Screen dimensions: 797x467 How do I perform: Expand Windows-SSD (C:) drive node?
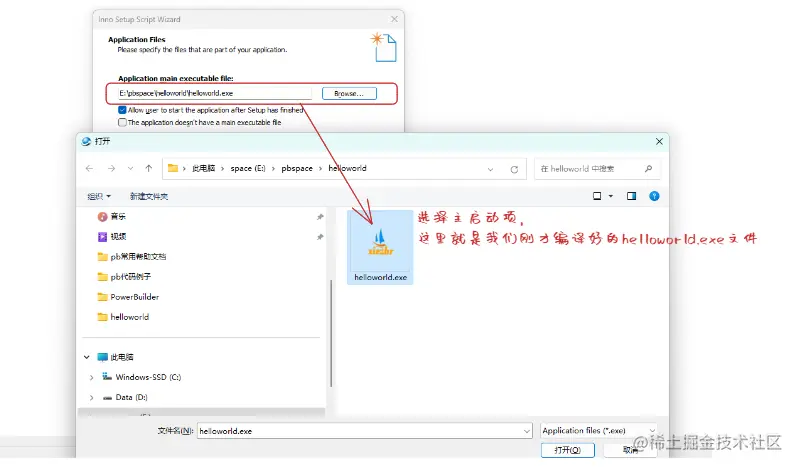tap(91, 378)
